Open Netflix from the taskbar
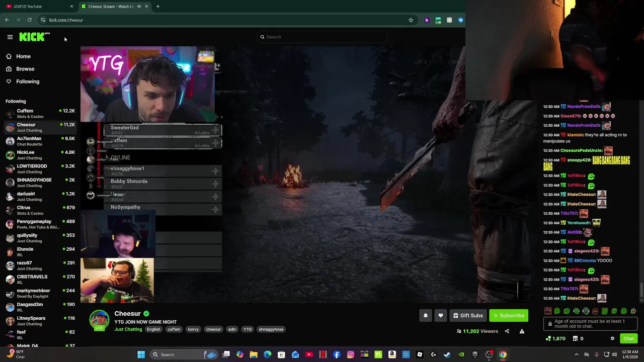The width and height of the screenshot is (644, 362). (x=323, y=354)
